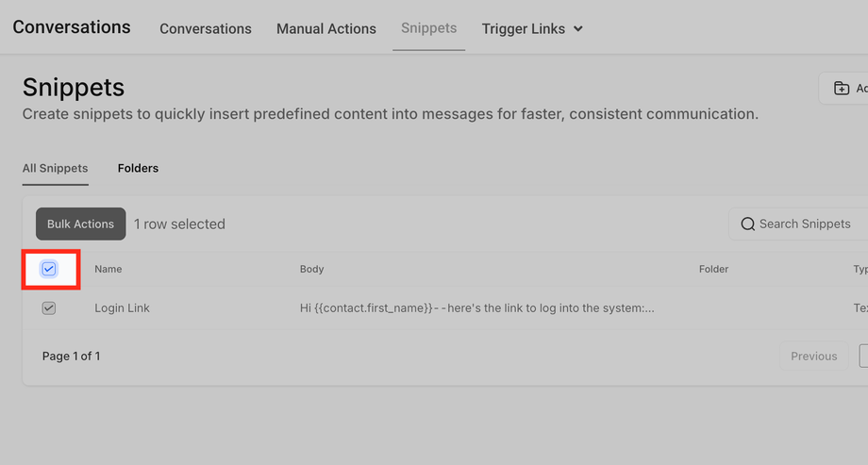
Task: Click the Name column header
Action: [108, 269]
